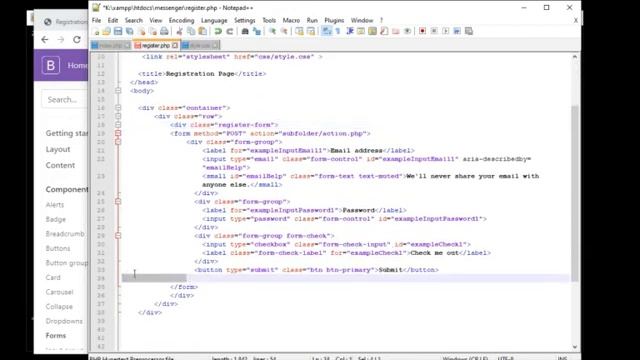Zoom out using the magnifier minus icon
This screenshot has width=640, height=360.
pos(284,31)
